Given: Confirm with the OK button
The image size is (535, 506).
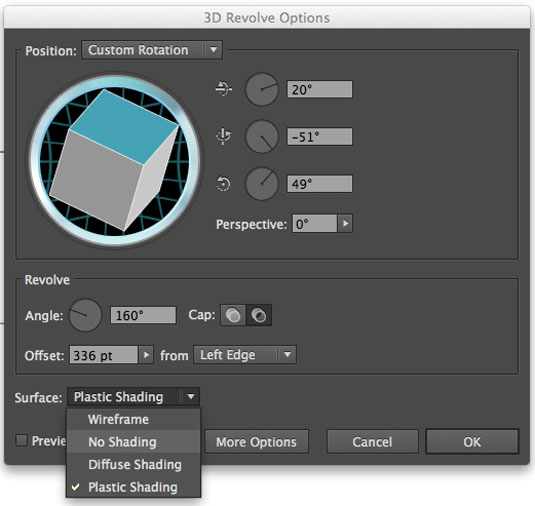Looking at the screenshot, I should (472, 442).
